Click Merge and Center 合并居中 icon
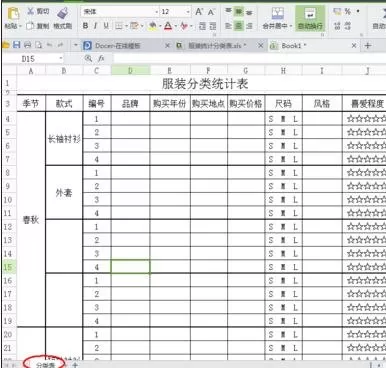This screenshot has width=386, height=368. pyautogui.click(x=277, y=14)
